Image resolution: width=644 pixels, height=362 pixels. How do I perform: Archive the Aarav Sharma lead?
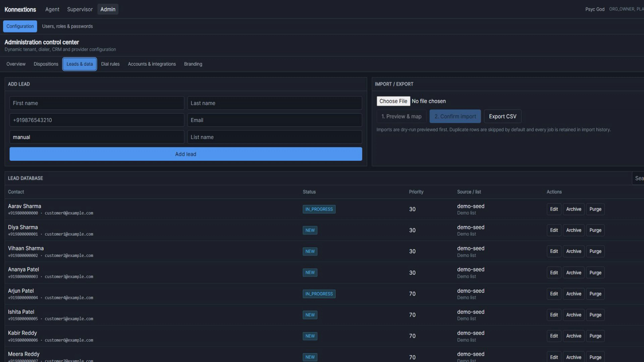[574, 209]
